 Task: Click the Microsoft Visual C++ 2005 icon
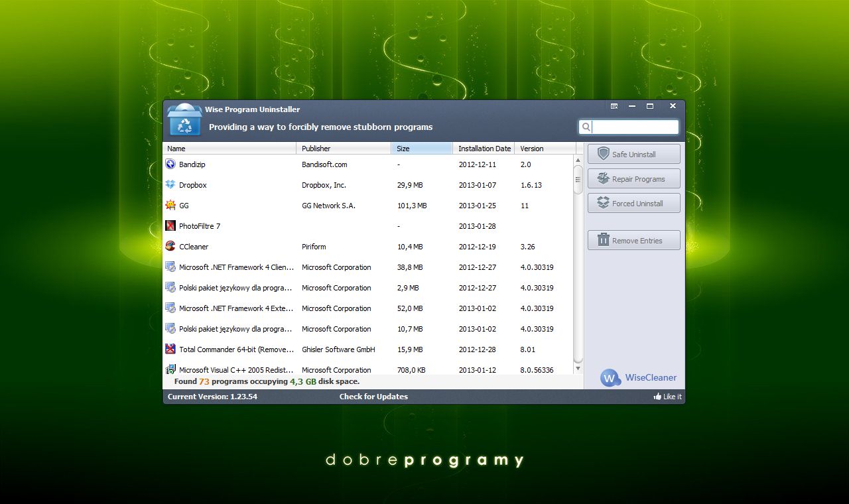click(x=170, y=369)
